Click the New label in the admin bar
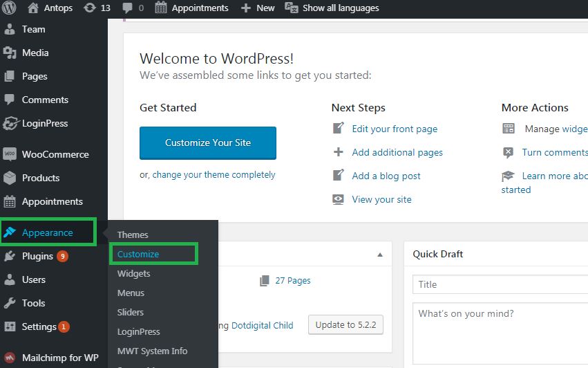 [x=265, y=8]
